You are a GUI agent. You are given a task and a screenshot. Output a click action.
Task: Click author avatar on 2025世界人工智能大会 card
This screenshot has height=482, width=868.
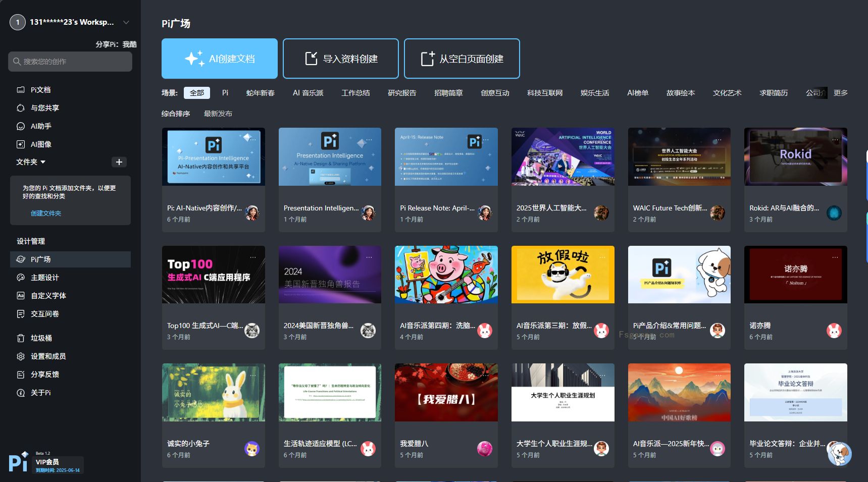(601, 213)
